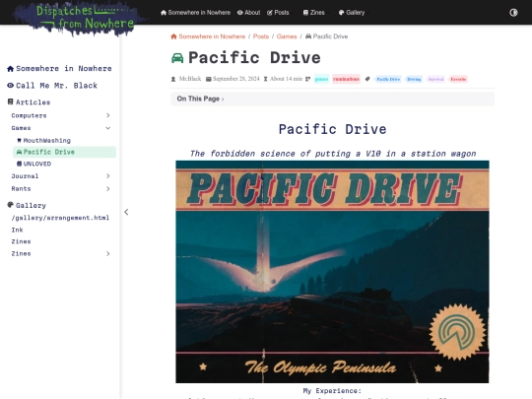The image size is (532, 399).
Task: Open Journal in the sidebar
Action: [x=25, y=176]
